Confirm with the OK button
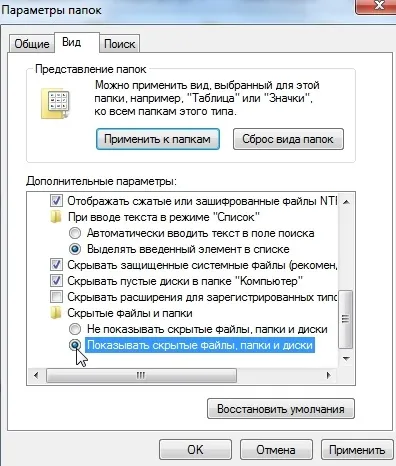The image size is (396, 466). pos(195,450)
